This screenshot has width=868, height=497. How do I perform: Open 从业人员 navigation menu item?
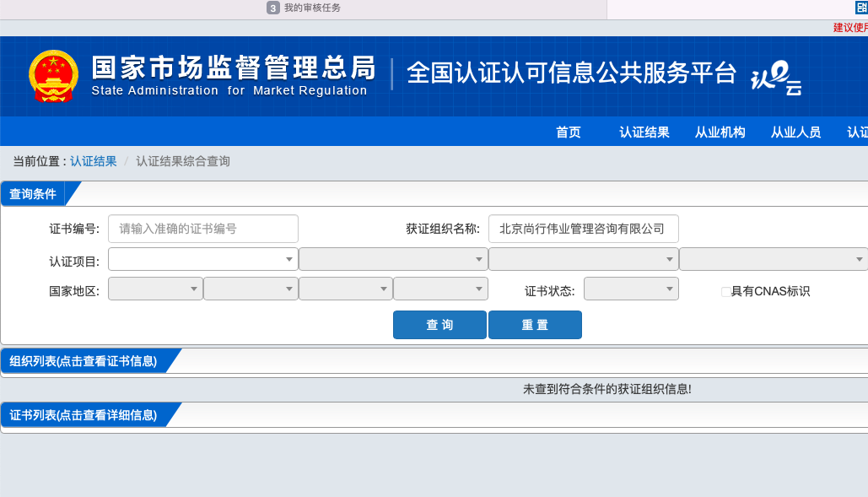tap(796, 132)
